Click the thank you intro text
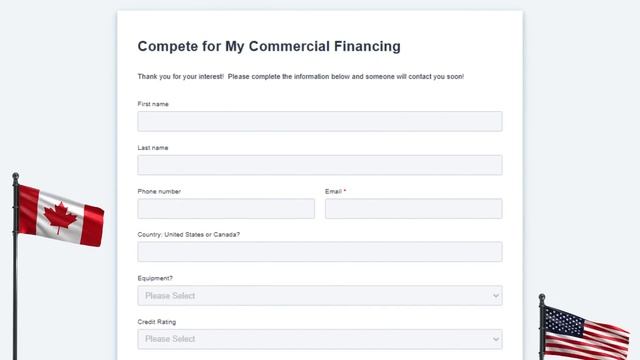 pos(301,76)
